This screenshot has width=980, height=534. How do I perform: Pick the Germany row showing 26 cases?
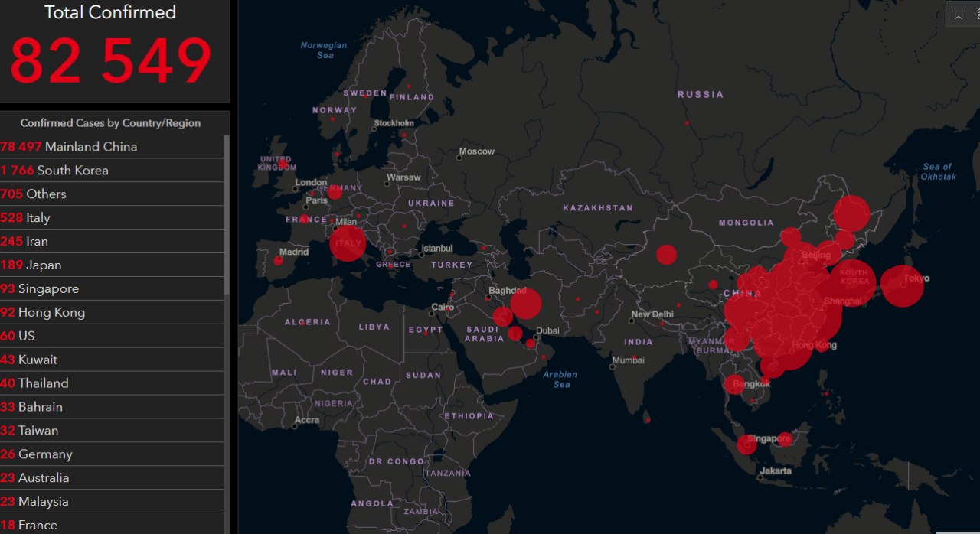click(112, 455)
